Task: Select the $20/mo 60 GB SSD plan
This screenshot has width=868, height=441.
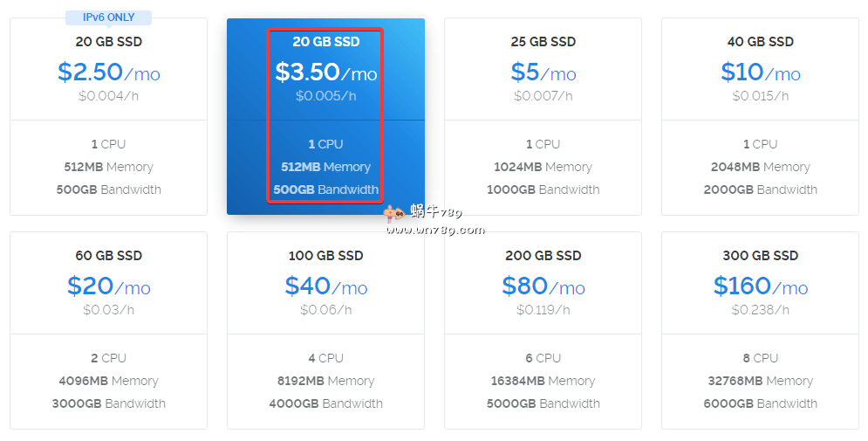Action: pyautogui.click(x=108, y=286)
